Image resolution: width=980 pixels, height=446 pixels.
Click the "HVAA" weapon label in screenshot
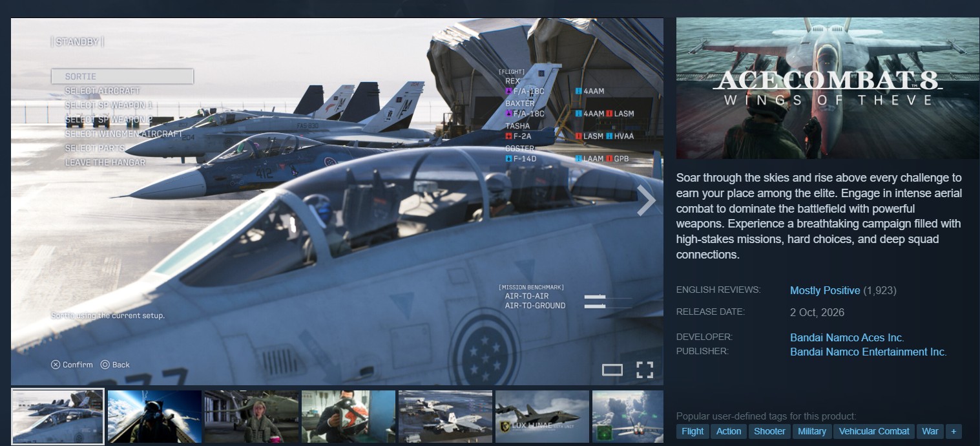[620, 136]
